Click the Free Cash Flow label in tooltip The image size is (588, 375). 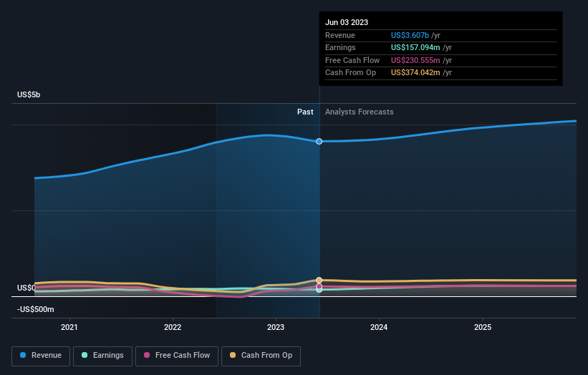352,60
